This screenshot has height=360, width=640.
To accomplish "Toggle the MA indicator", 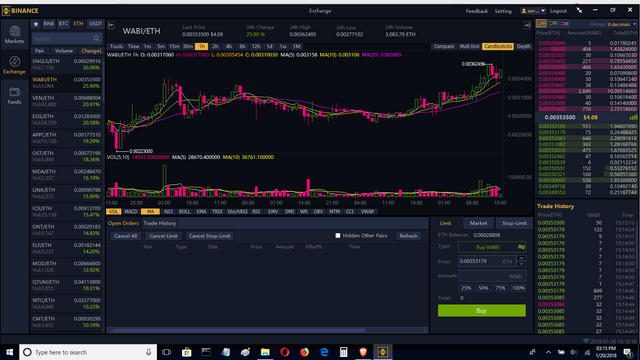I will tap(150, 211).
